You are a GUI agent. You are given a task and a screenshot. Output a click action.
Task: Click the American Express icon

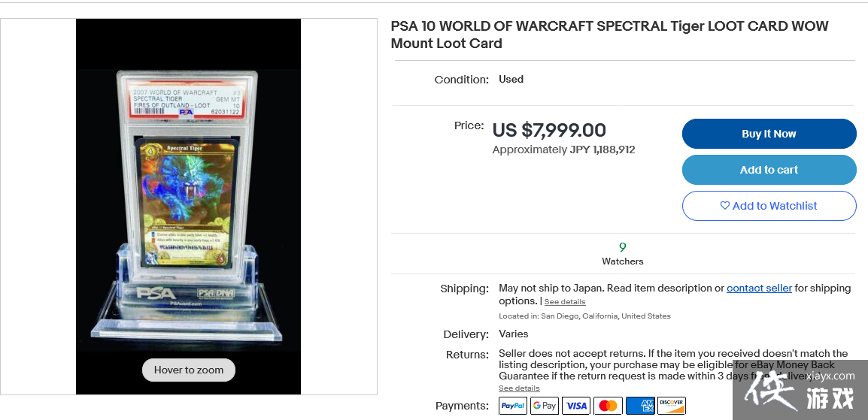click(640, 406)
